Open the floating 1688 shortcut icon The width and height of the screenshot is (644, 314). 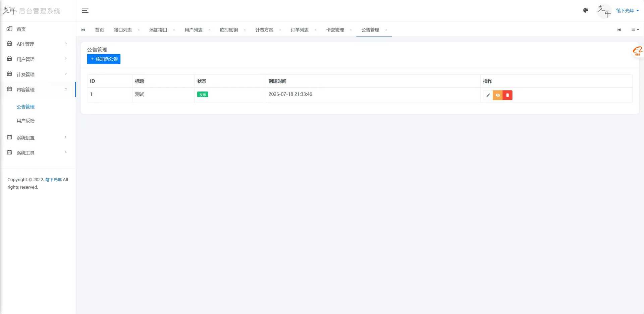[637, 51]
